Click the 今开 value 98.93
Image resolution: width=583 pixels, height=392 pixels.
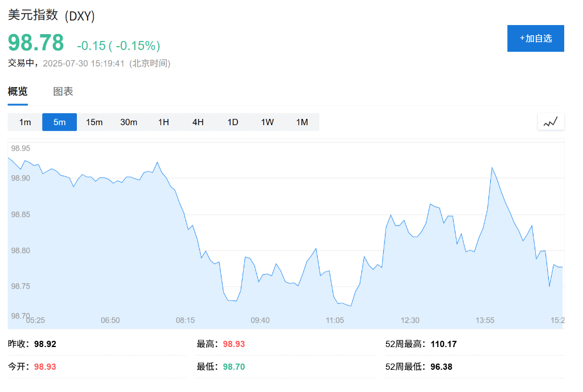[45, 367]
